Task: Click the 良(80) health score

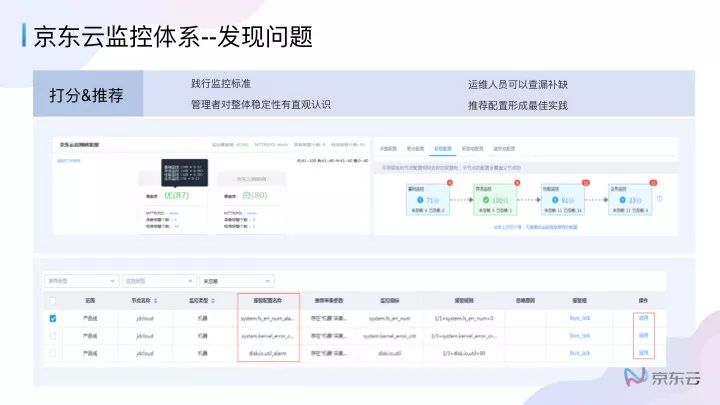Action: 255,195
